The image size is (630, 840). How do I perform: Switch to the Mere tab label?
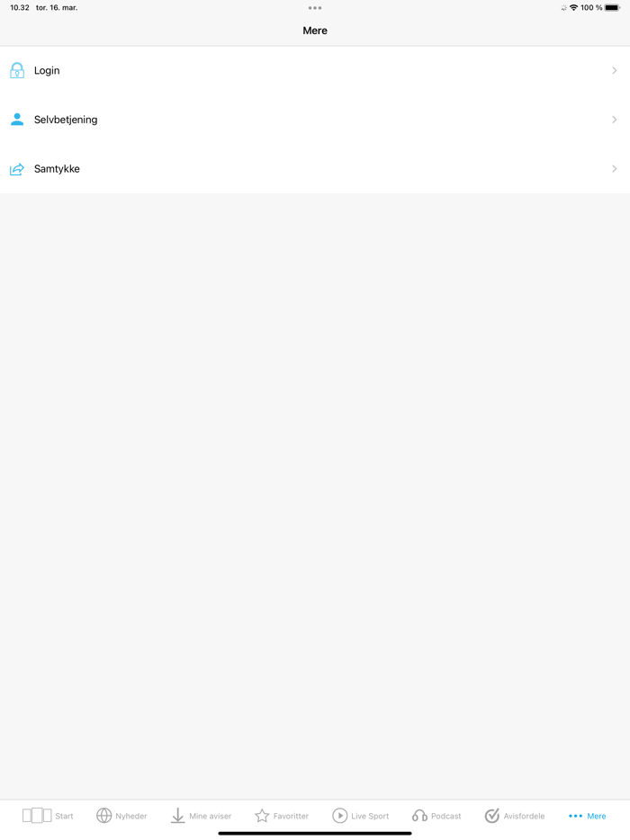[596, 816]
